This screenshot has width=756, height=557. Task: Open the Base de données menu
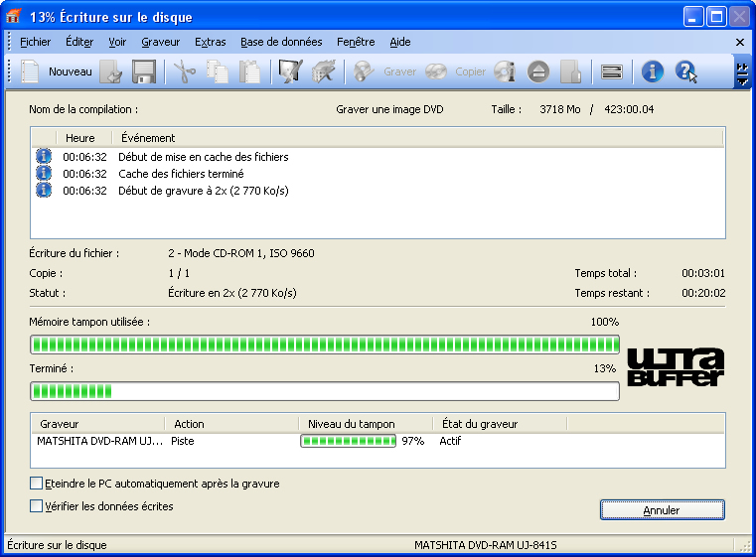click(x=281, y=42)
